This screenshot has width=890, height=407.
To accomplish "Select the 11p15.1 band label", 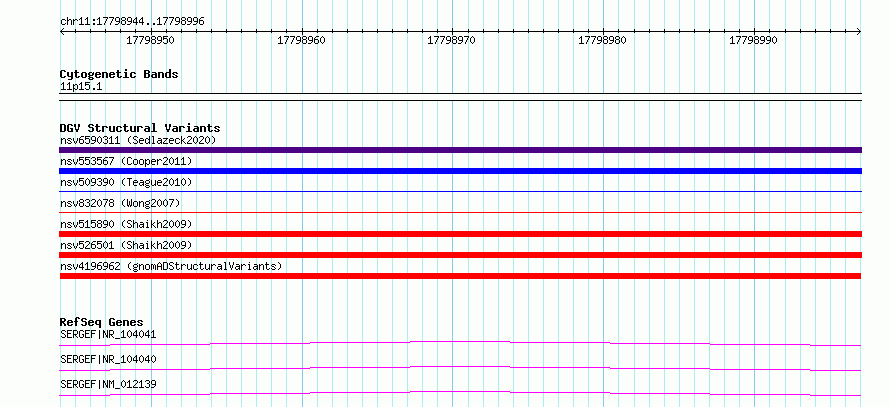I will pos(81,87).
